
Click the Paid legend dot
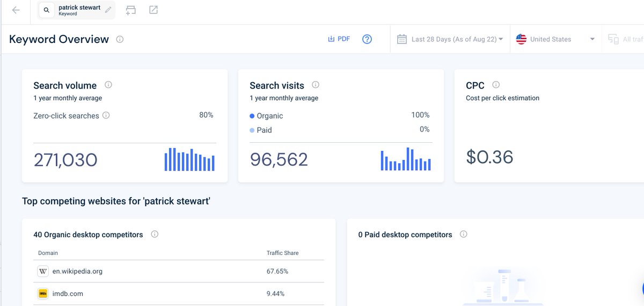(252, 130)
